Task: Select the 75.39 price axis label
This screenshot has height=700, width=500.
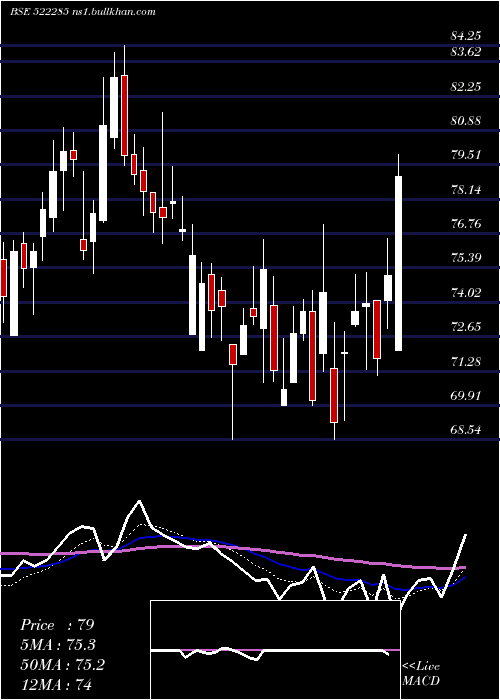Action: coord(466,258)
